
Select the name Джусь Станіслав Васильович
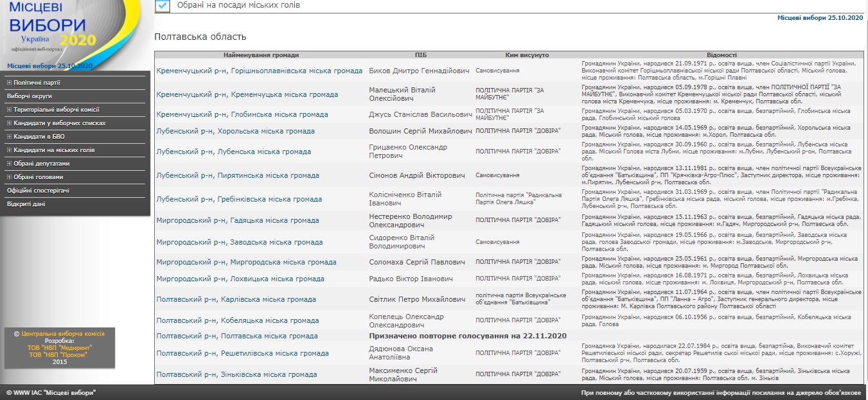pos(420,114)
